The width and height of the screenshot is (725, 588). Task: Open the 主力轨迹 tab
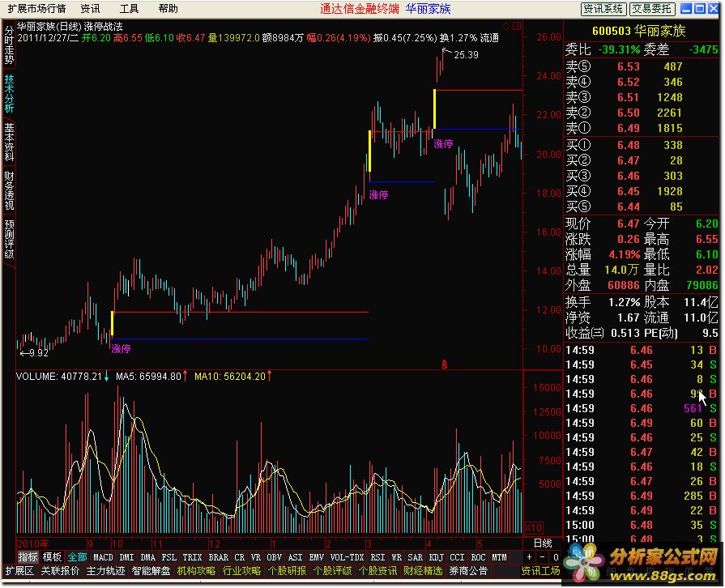105,571
